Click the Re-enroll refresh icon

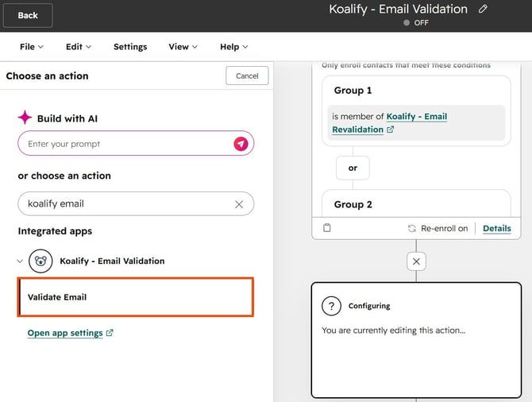(x=412, y=229)
